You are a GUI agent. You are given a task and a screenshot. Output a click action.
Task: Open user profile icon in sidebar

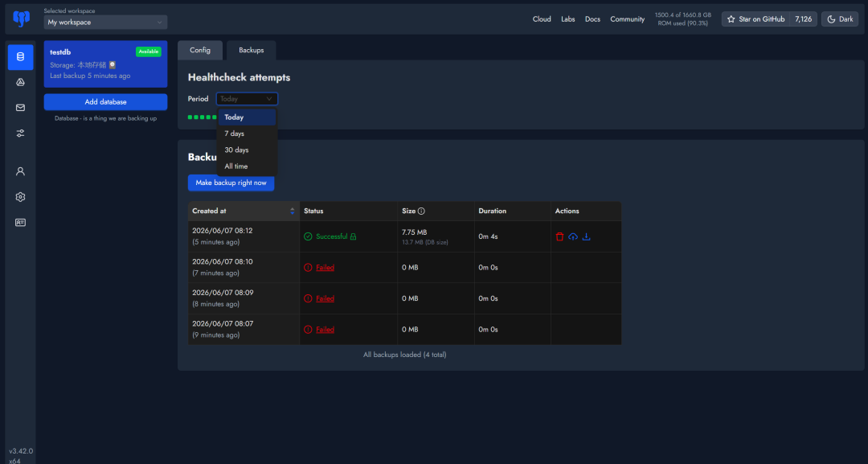pyautogui.click(x=20, y=171)
